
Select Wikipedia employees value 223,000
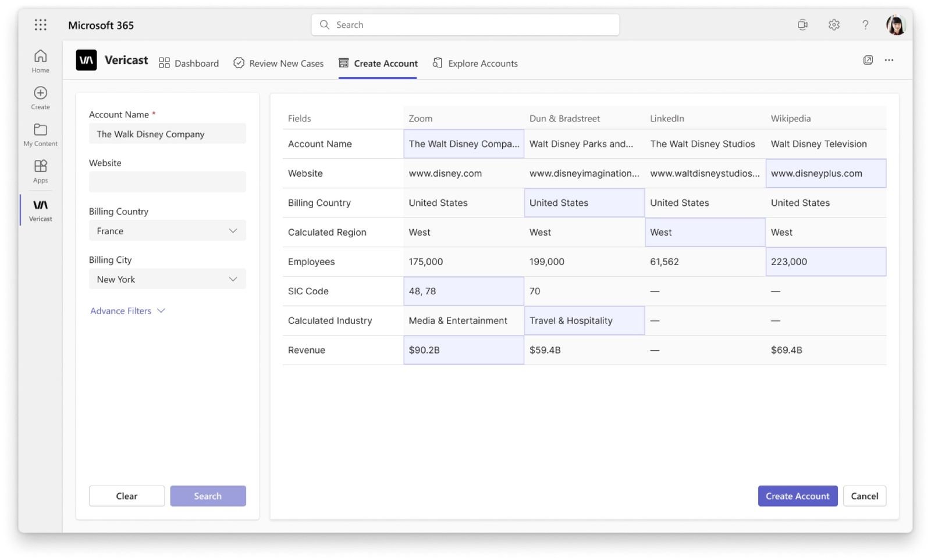click(826, 262)
